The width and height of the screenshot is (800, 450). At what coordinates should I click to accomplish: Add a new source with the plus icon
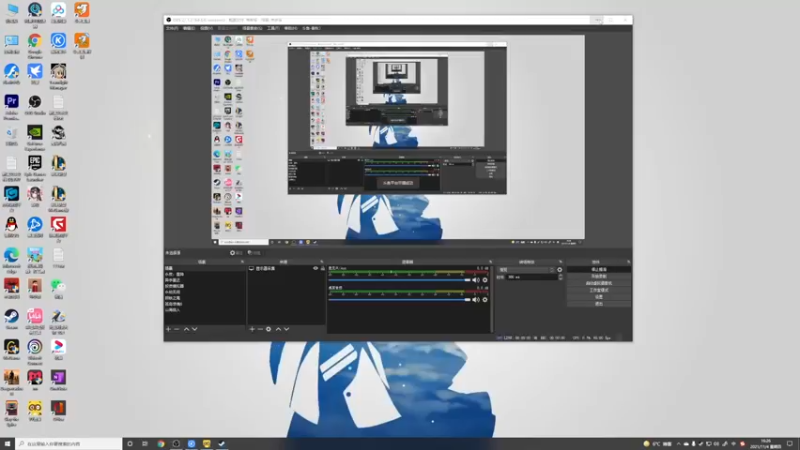click(x=252, y=329)
